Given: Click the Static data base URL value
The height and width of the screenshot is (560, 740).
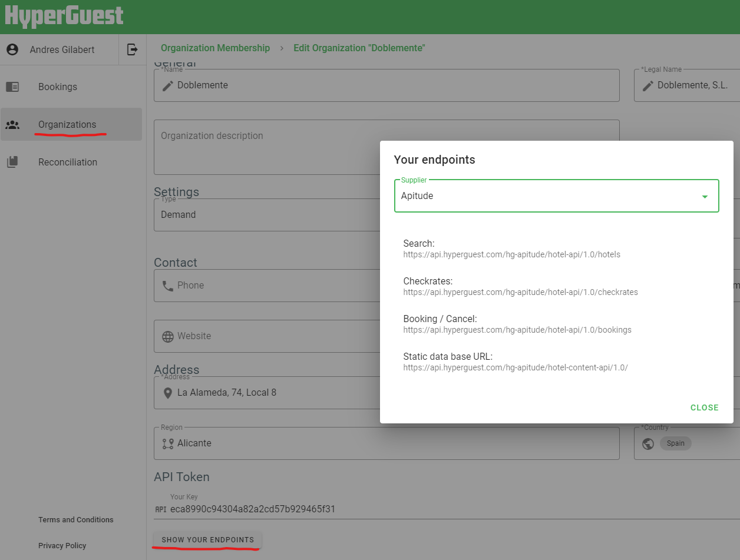Looking at the screenshot, I should pyautogui.click(x=516, y=367).
